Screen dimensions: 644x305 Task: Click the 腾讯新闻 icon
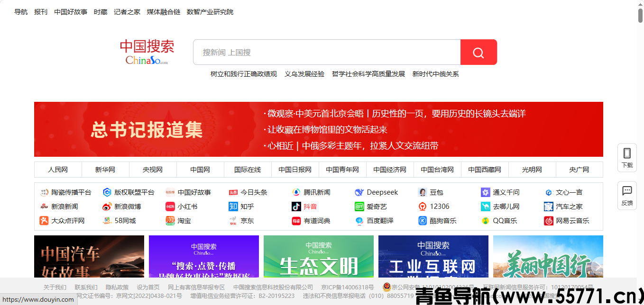(296, 192)
